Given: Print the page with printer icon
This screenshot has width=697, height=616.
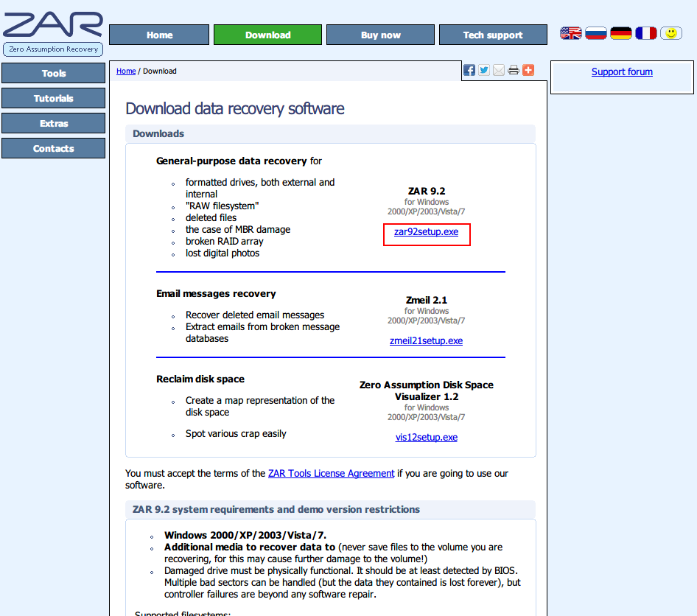Looking at the screenshot, I should coord(514,71).
